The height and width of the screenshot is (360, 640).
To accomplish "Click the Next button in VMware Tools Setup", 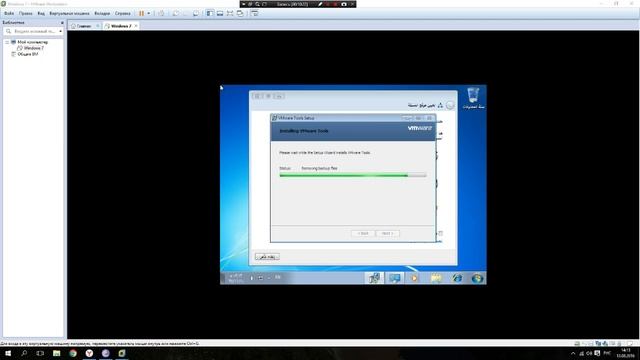I will click(x=387, y=233).
